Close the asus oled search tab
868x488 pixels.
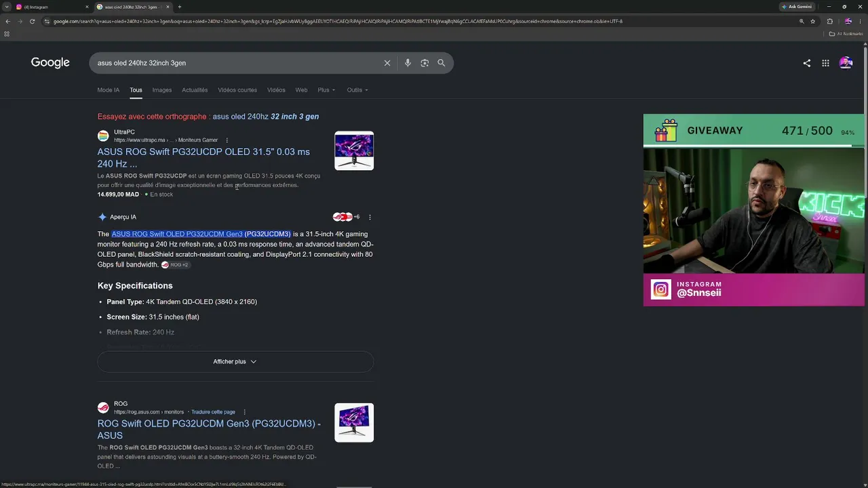pyautogui.click(x=167, y=7)
